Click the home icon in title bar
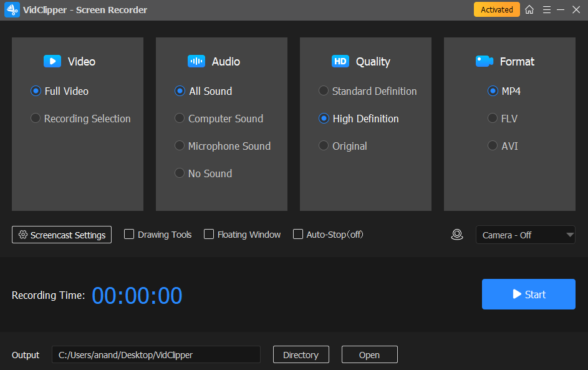Viewport: 588px width, 370px height. (x=529, y=10)
